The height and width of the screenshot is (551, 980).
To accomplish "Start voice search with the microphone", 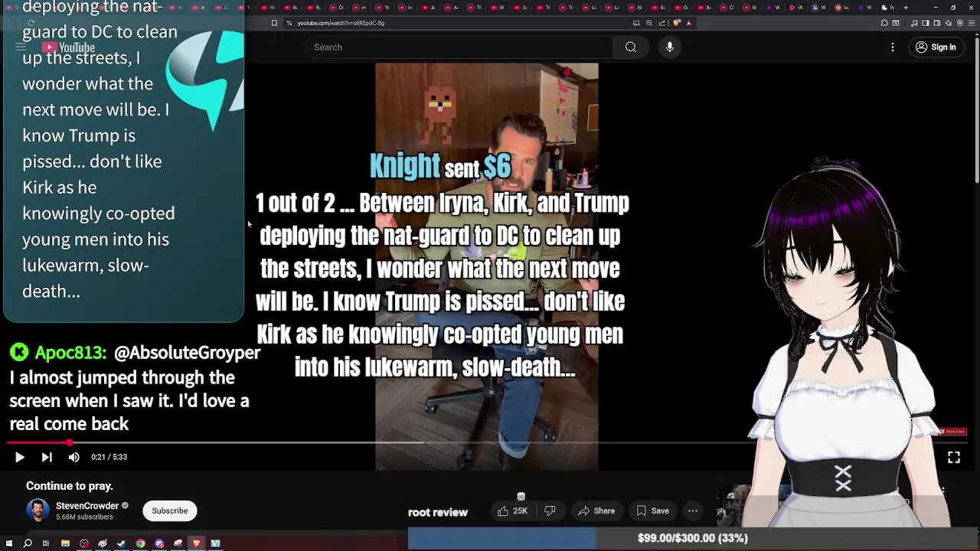I will click(670, 47).
